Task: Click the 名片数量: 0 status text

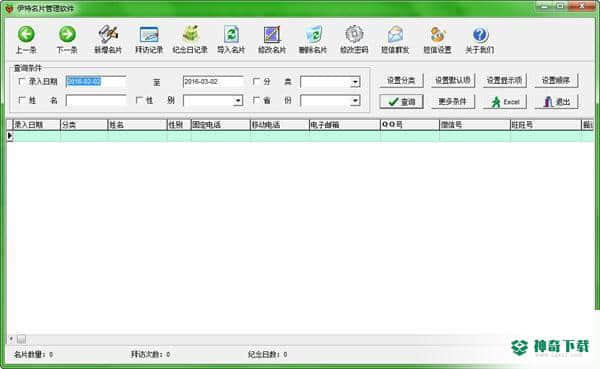Action: (x=33, y=355)
